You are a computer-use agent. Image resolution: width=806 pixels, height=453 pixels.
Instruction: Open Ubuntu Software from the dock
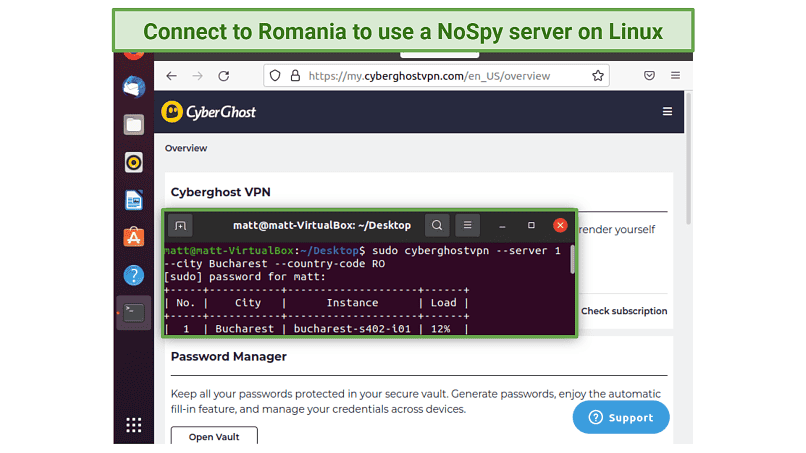click(x=134, y=238)
